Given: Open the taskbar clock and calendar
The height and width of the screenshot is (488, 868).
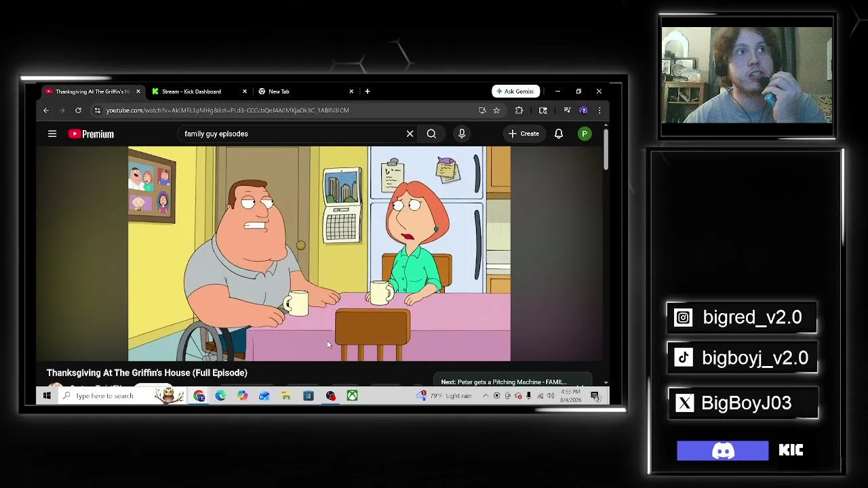Looking at the screenshot, I should tap(570, 396).
